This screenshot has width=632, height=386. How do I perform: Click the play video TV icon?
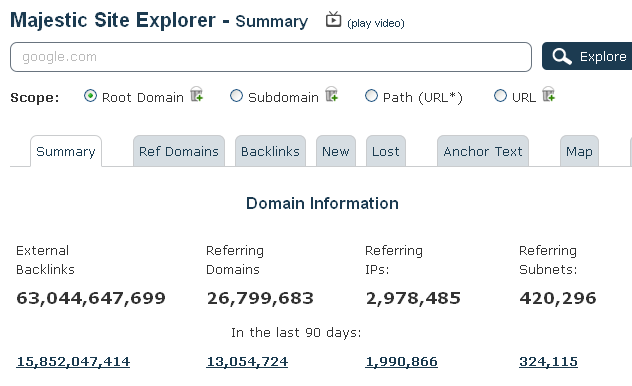tap(333, 19)
